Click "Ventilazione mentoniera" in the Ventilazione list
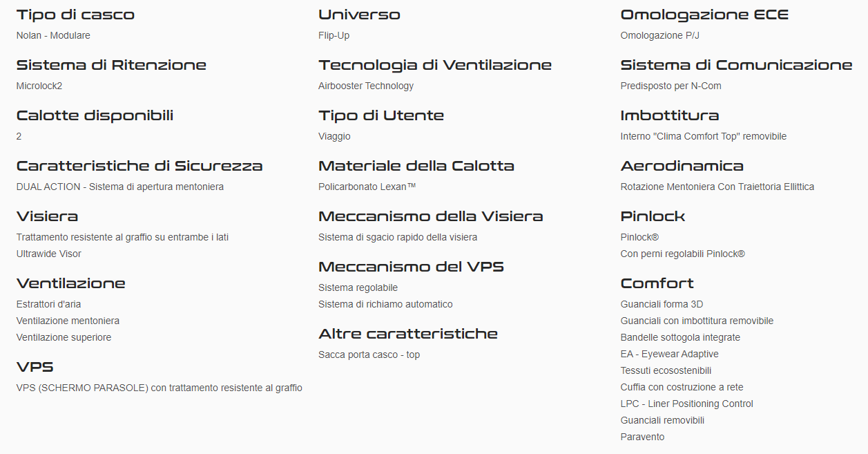 [x=68, y=321]
